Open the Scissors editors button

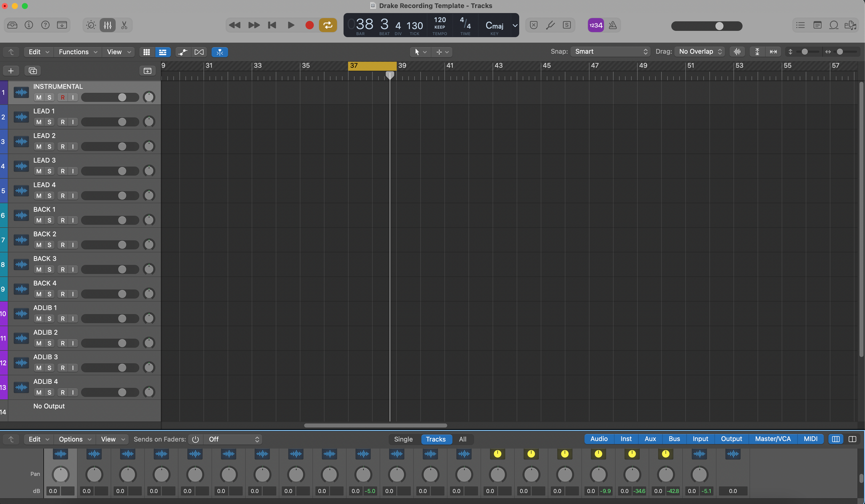124,25
